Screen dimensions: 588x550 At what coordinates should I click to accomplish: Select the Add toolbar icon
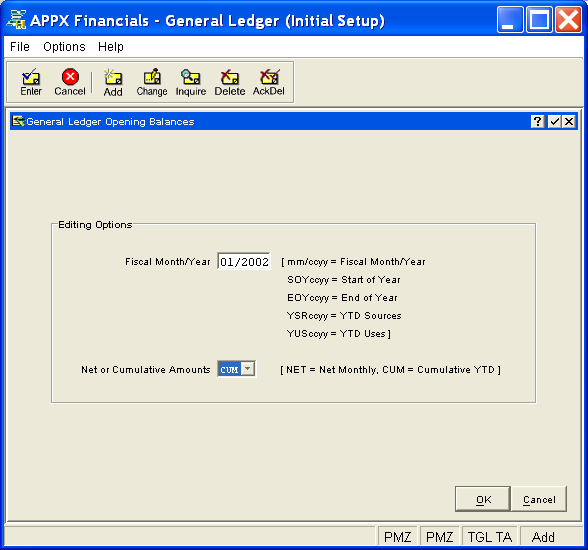[113, 82]
